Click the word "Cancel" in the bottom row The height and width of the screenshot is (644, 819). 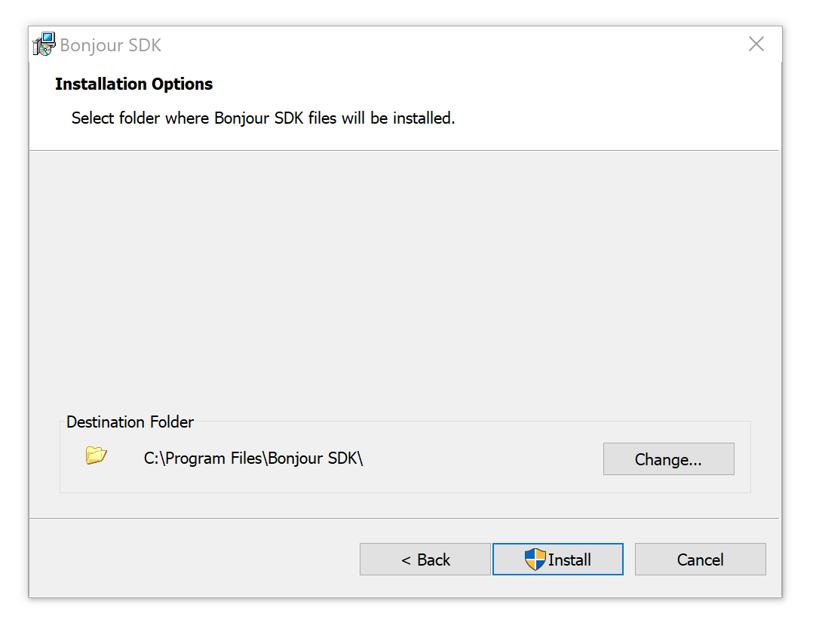point(700,560)
